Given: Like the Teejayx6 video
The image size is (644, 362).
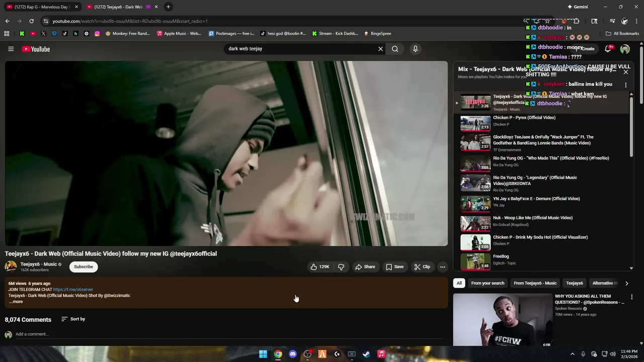Looking at the screenshot, I should point(319,266).
